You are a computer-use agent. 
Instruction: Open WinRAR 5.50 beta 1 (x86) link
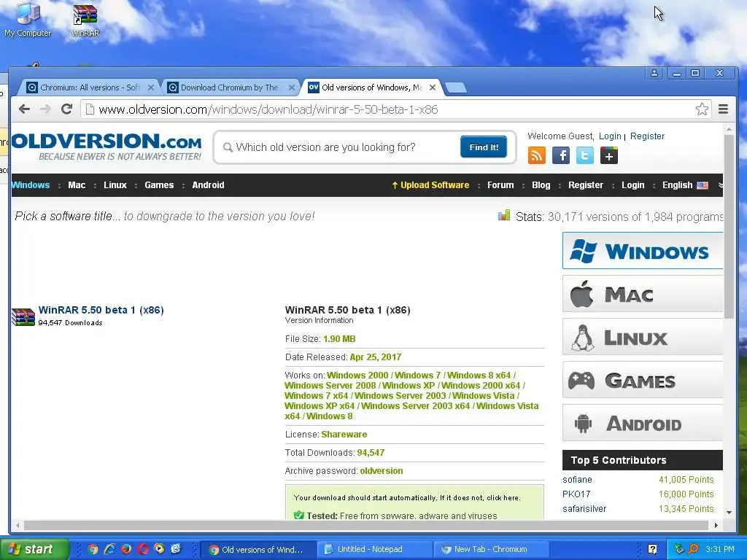click(x=101, y=310)
